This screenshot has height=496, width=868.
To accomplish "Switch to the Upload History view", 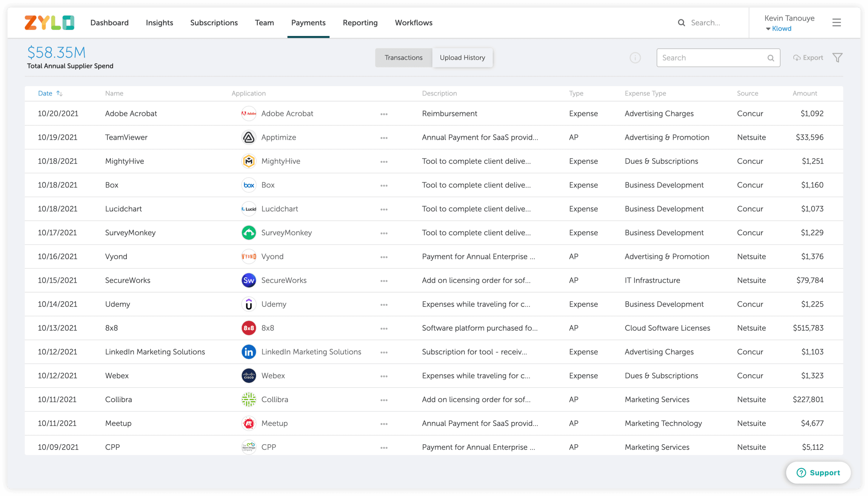I will [462, 58].
